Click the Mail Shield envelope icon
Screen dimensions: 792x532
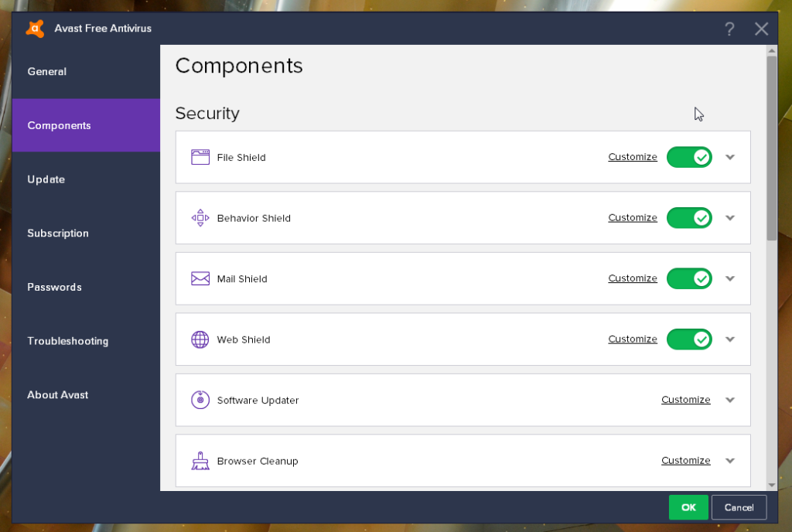200,278
